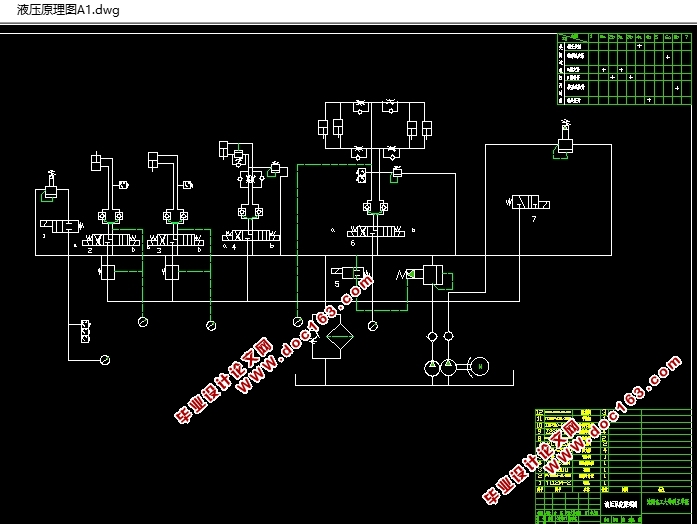Click the number 7 valve label
Viewport: 697px width, 524px height.
point(534,219)
